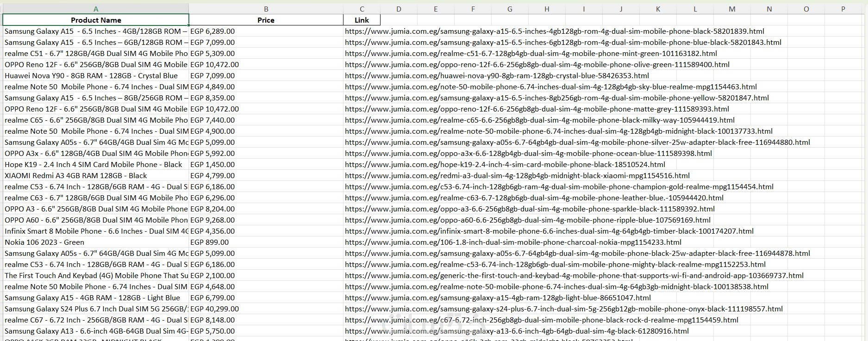Select the EGP 4,900.00 price cell
The height and width of the screenshot is (341, 868).
pos(266,131)
